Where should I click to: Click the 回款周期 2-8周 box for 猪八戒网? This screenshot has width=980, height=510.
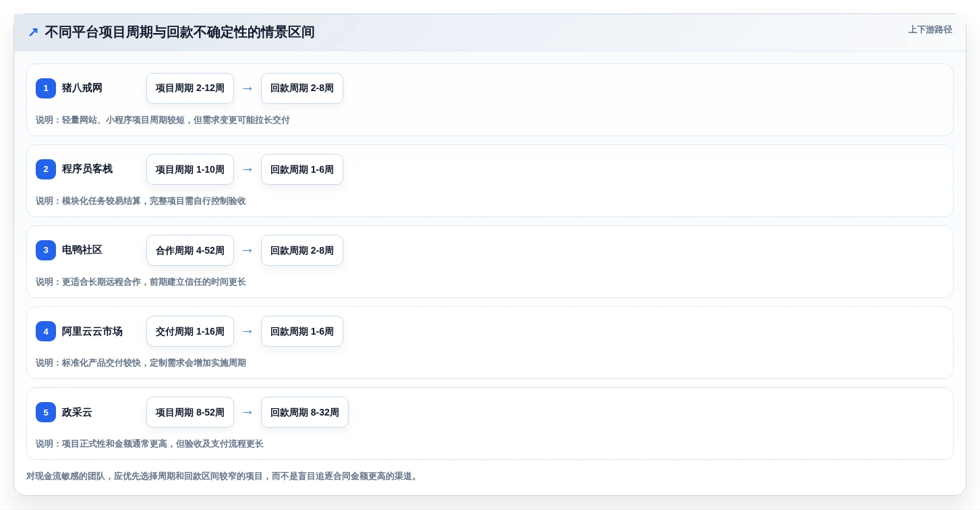coord(302,88)
